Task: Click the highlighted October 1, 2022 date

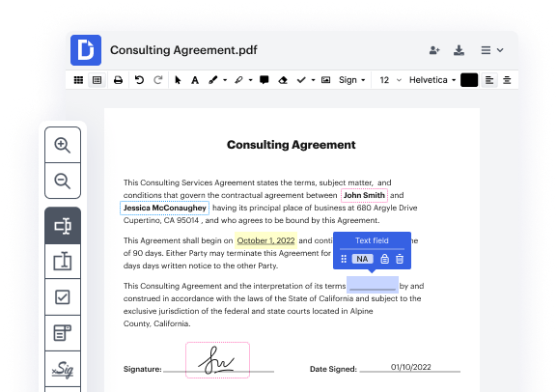Action: [x=265, y=240]
